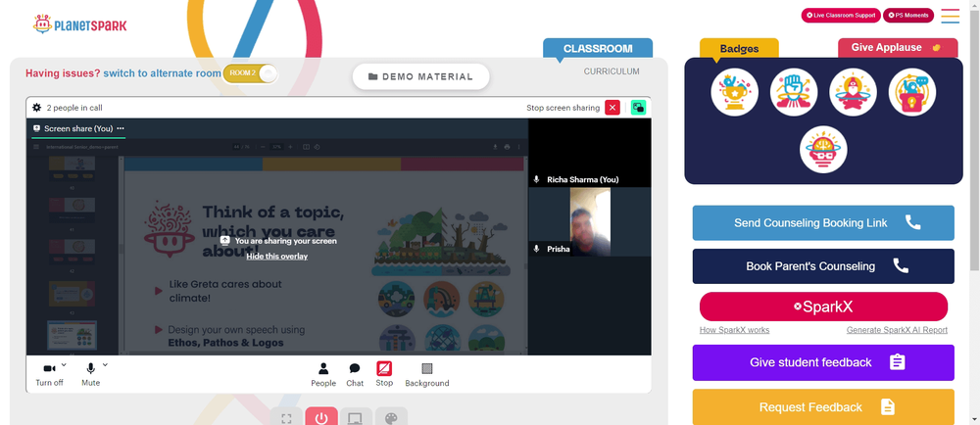Turn off the camera
Screen dimensions: 980x425
click(x=49, y=374)
